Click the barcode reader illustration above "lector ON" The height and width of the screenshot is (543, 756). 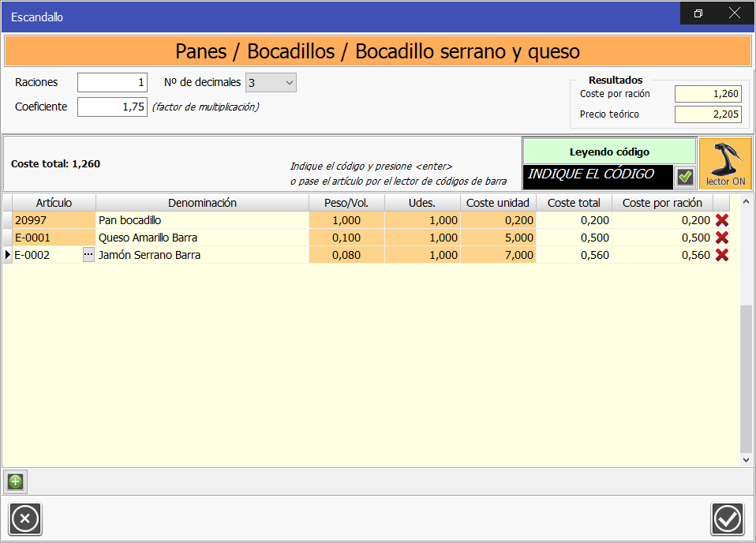725,155
